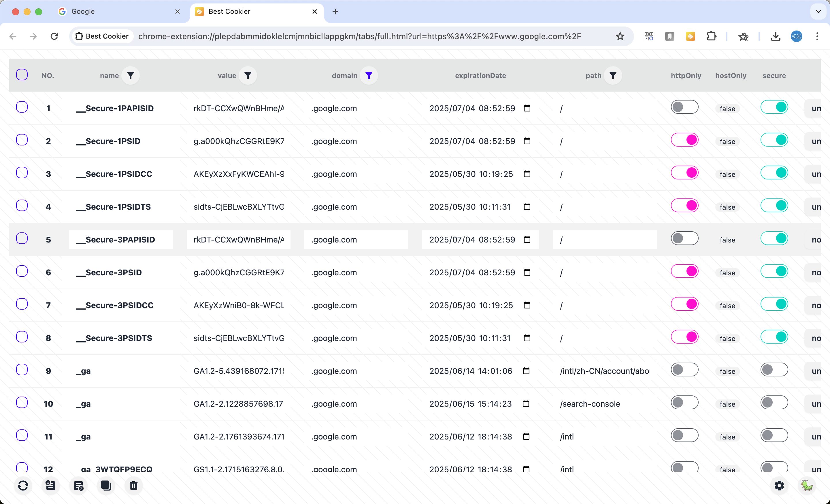
Task: Click the refresh cookies icon in bottom toolbar
Action: click(23, 486)
